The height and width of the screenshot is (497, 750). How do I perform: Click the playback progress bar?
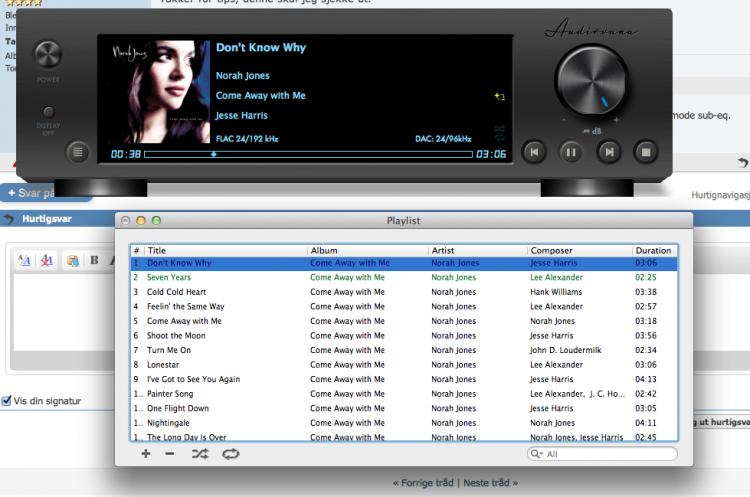pos(308,154)
